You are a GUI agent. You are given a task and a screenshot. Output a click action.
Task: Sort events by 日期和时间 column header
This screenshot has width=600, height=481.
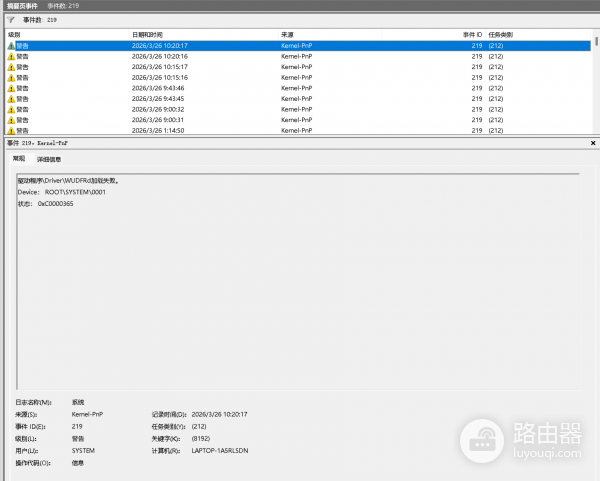147,34
